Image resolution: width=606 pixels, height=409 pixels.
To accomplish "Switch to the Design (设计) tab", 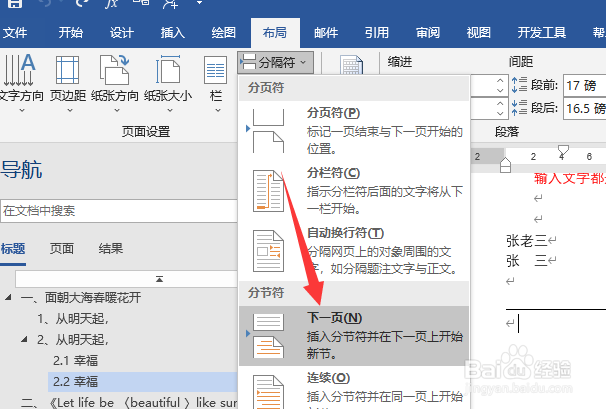I will [122, 33].
